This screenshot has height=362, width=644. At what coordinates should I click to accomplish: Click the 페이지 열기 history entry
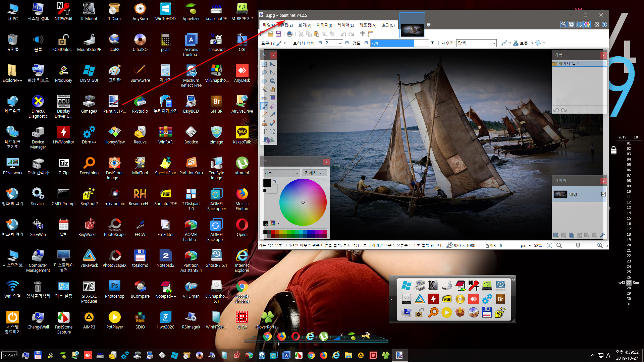point(579,63)
